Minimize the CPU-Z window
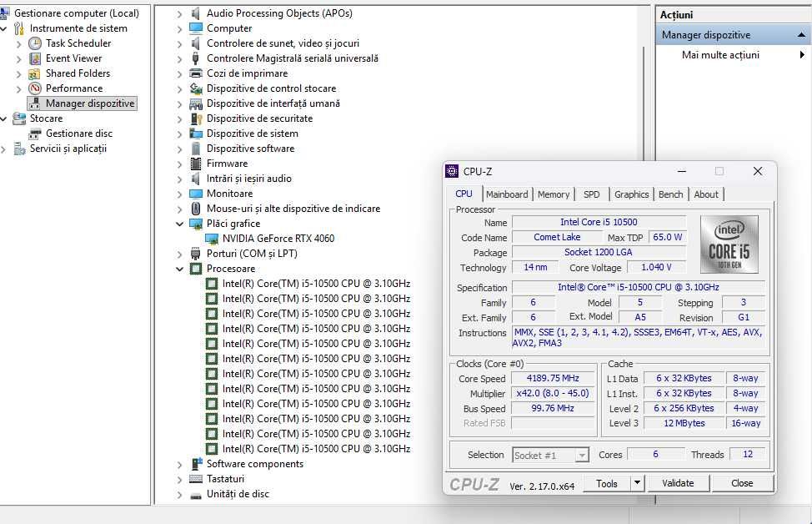 [x=681, y=171]
